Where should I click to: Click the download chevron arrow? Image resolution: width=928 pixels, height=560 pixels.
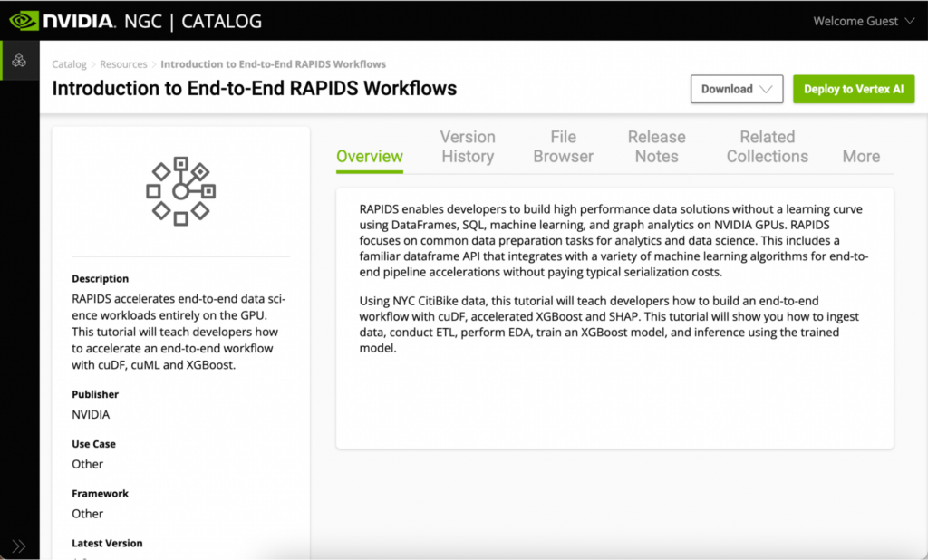pyautogui.click(x=765, y=89)
